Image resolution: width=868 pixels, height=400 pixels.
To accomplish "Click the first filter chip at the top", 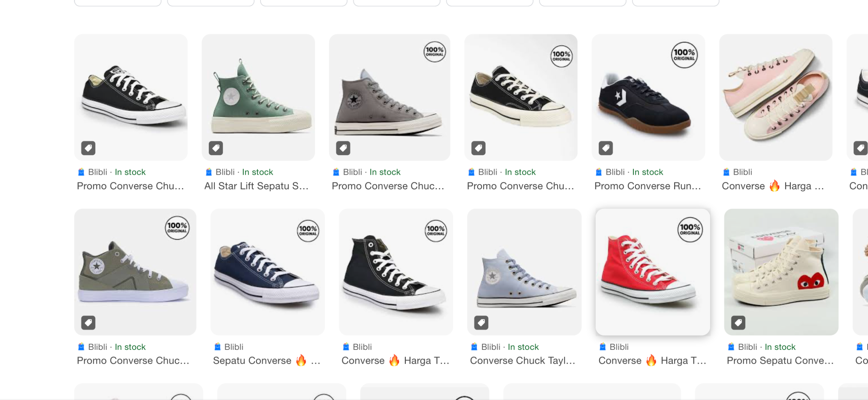I will click(x=117, y=3).
